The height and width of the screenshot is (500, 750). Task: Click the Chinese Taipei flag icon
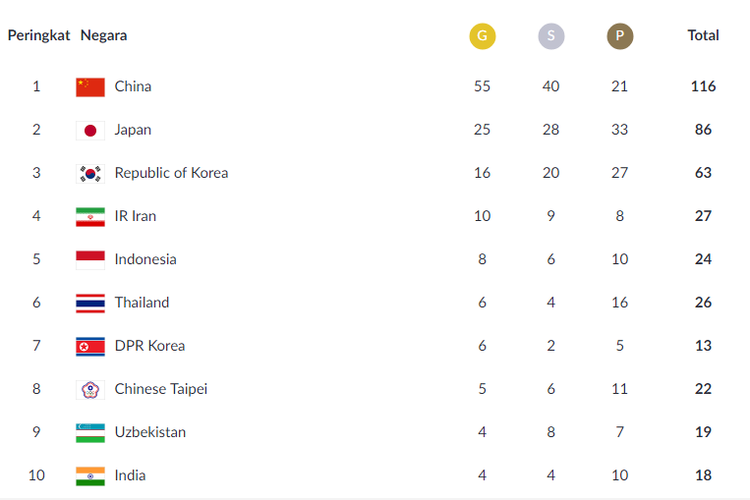tap(90, 389)
